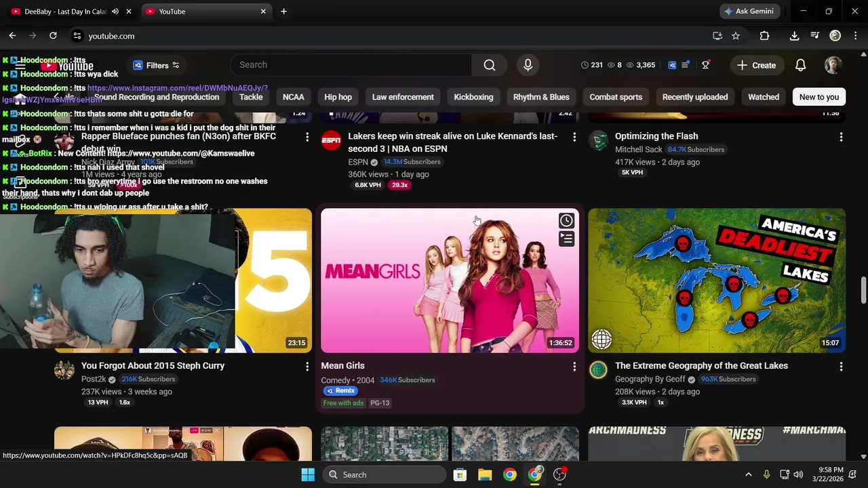Select the Tackle filter chip
868x488 pixels.
pyautogui.click(x=251, y=97)
